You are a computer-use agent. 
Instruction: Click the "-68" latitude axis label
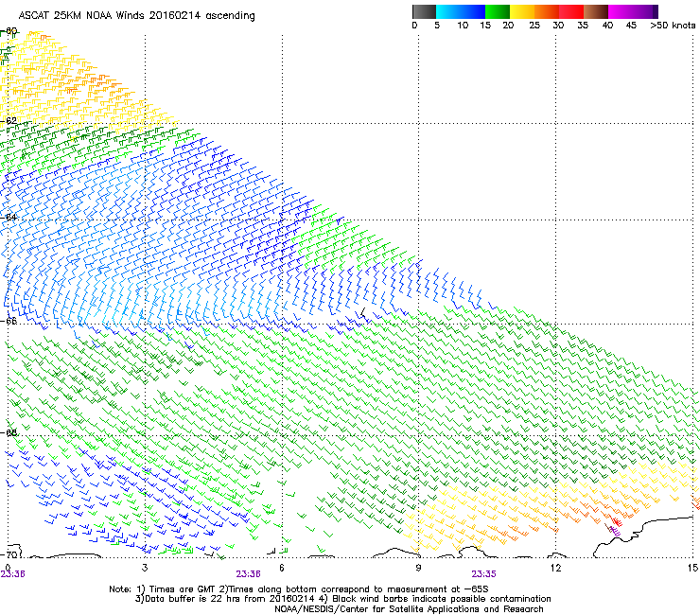click(x=9, y=432)
